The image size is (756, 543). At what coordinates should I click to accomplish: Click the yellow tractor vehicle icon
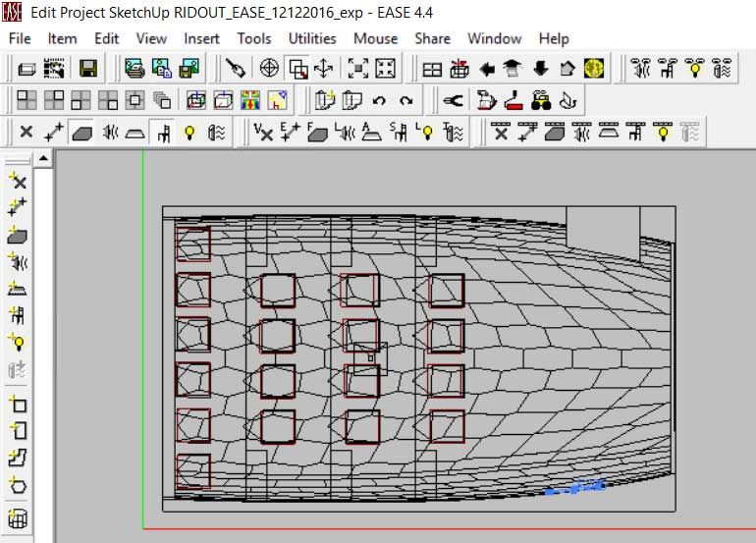(x=541, y=101)
